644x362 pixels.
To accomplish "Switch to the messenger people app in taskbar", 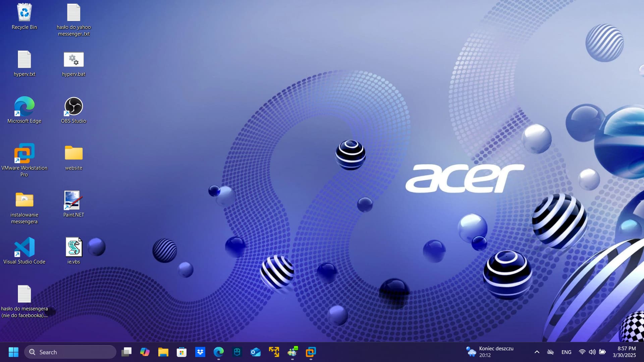I will [292, 352].
